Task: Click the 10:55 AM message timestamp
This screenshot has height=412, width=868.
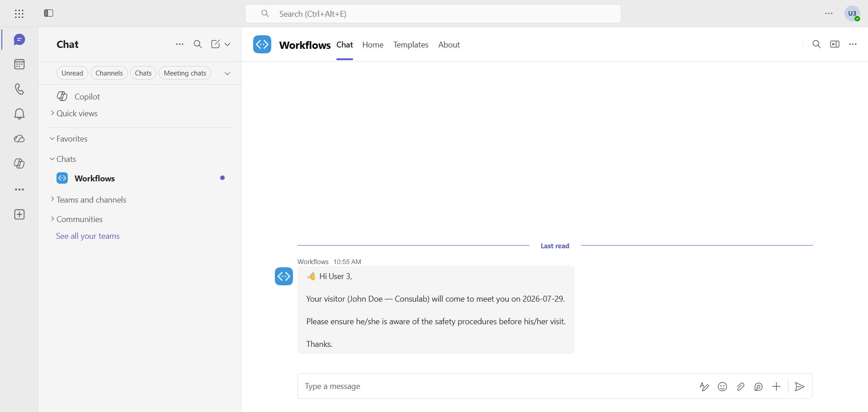Action: coord(347,262)
